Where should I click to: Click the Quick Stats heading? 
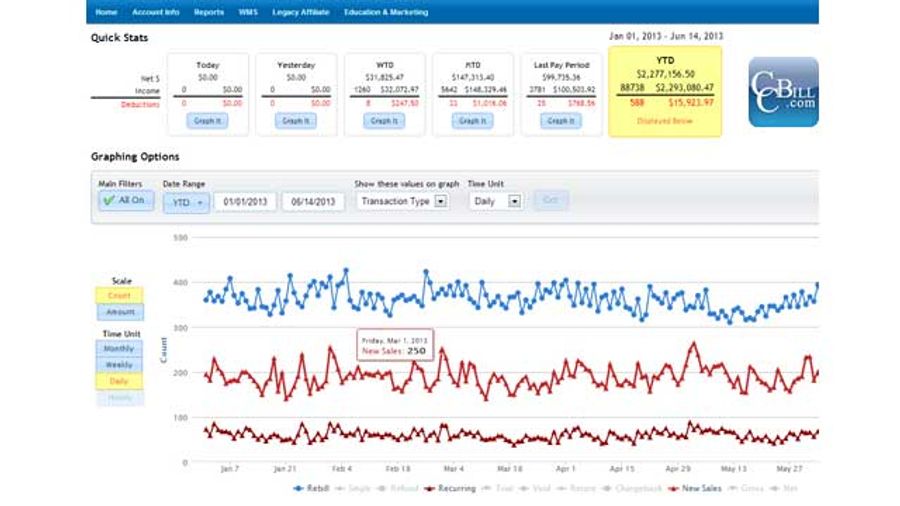coord(119,38)
